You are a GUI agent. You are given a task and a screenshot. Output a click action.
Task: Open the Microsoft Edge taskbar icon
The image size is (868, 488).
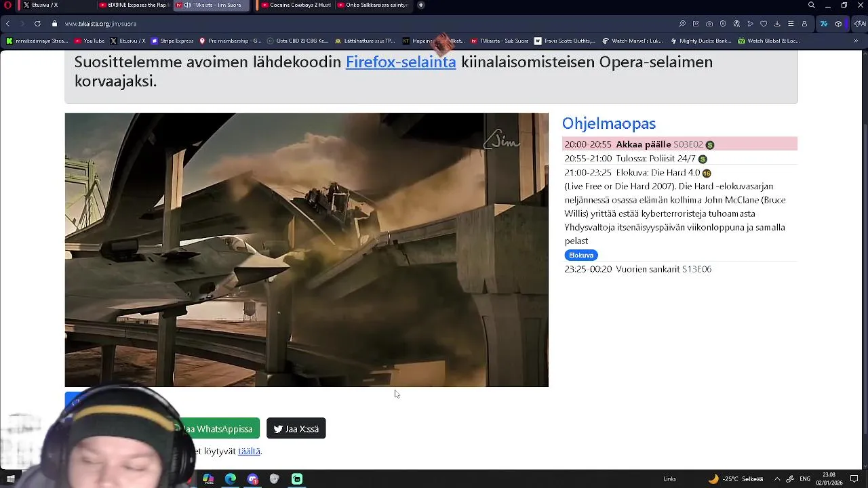[231, 479]
